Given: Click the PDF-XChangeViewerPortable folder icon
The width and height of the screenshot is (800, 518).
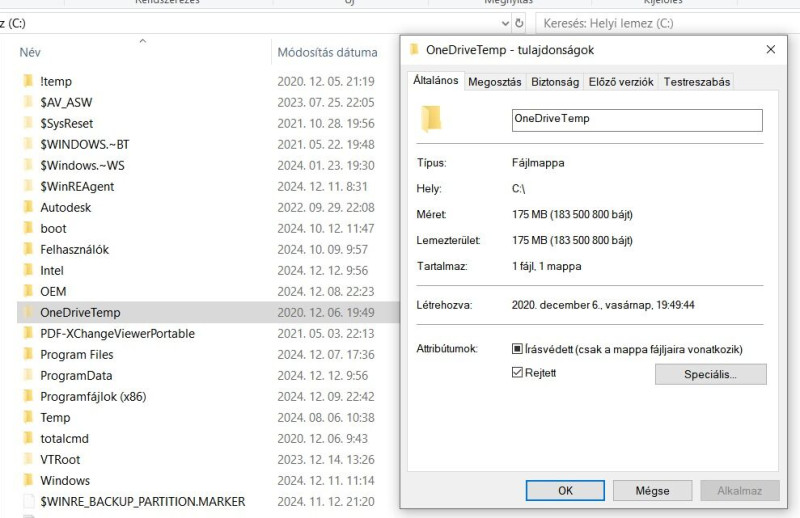Looking at the screenshot, I should click(28, 333).
